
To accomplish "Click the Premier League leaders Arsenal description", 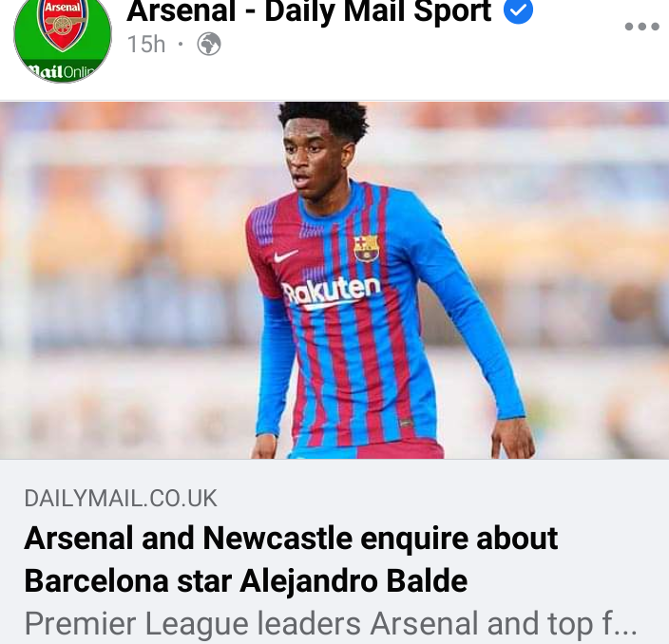I will [x=331, y=623].
